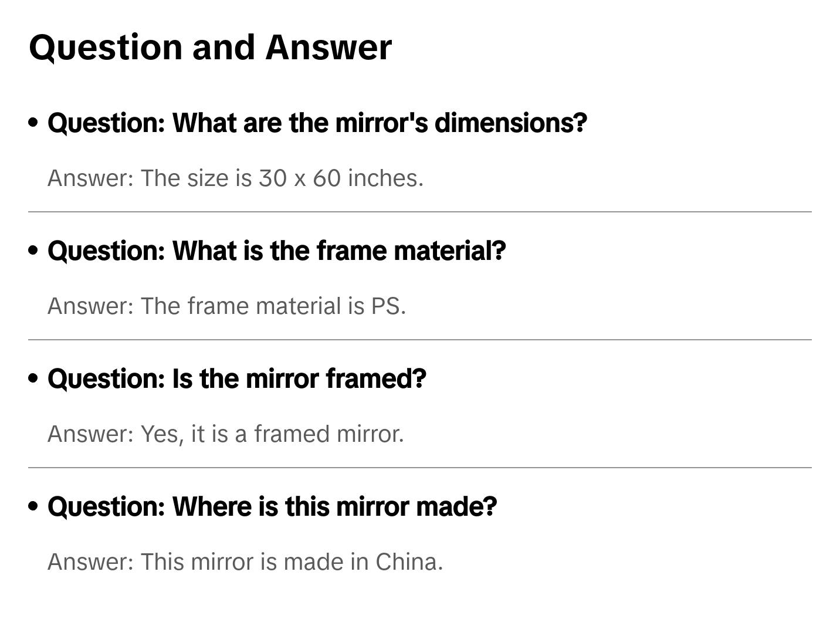Click the bullet beside the mirror framed question

coord(33,378)
